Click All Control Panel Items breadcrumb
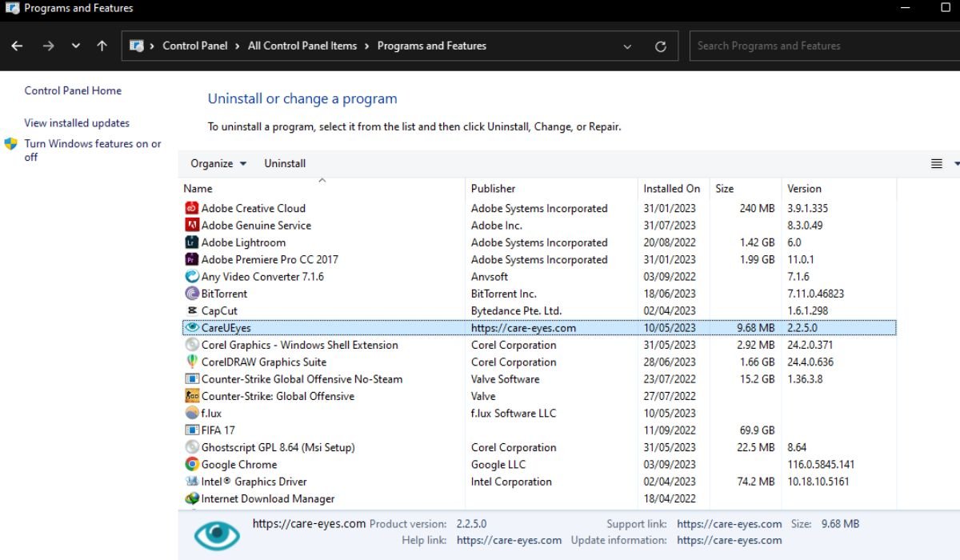Screen dimensions: 960x560 click(302, 46)
